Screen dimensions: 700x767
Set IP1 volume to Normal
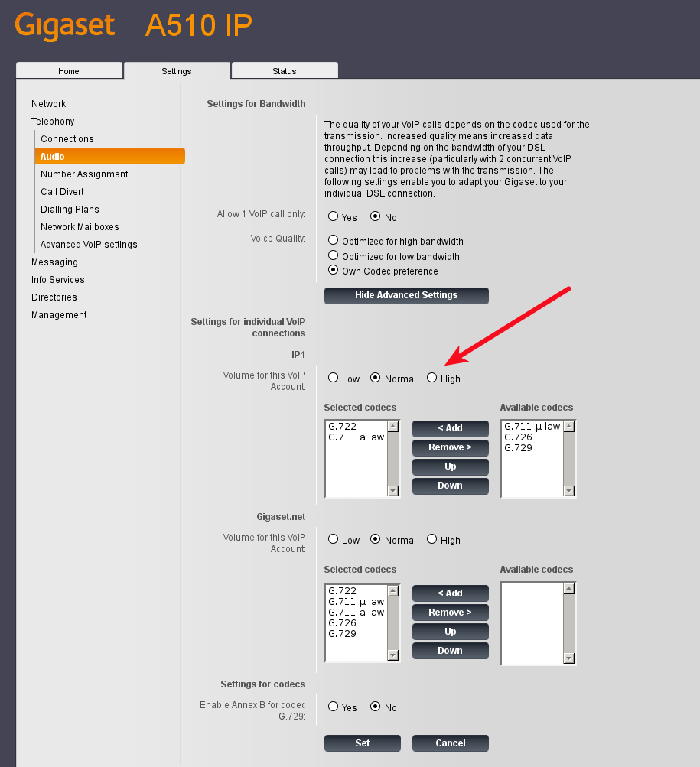pos(375,377)
